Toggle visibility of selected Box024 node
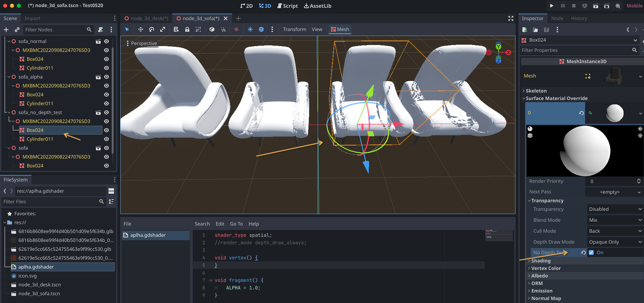Screen dimensions: 644x303 (106, 130)
